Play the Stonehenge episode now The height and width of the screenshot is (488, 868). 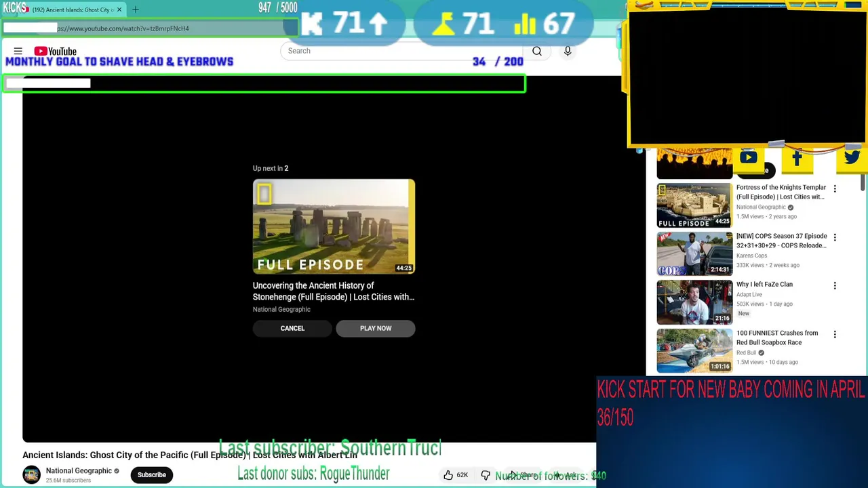tap(376, 328)
